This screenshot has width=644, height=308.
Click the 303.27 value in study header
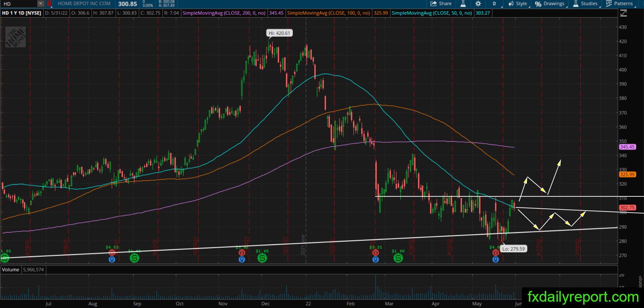click(x=483, y=13)
